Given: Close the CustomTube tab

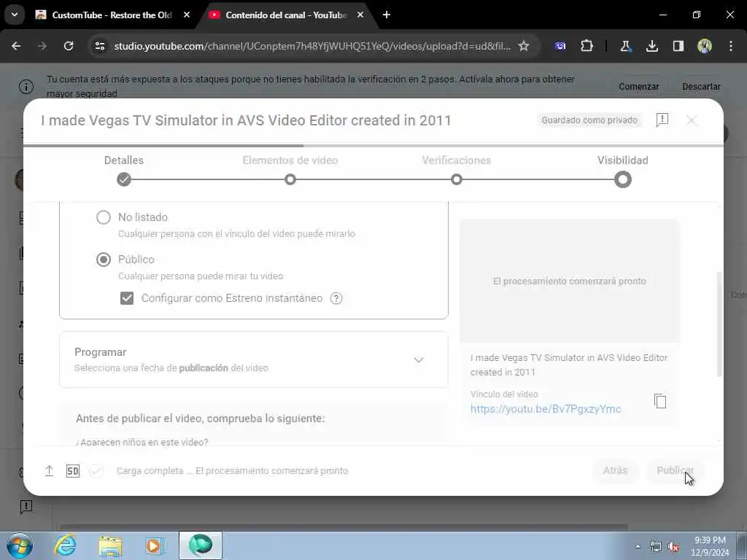Looking at the screenshot, I should [x=187, y=15].
